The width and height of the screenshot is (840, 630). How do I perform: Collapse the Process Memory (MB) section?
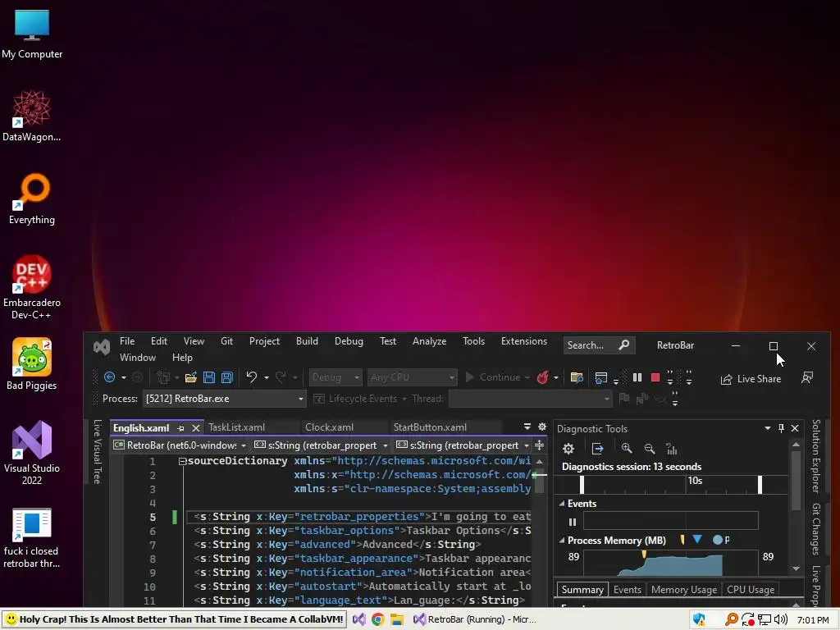coord(561,541)
